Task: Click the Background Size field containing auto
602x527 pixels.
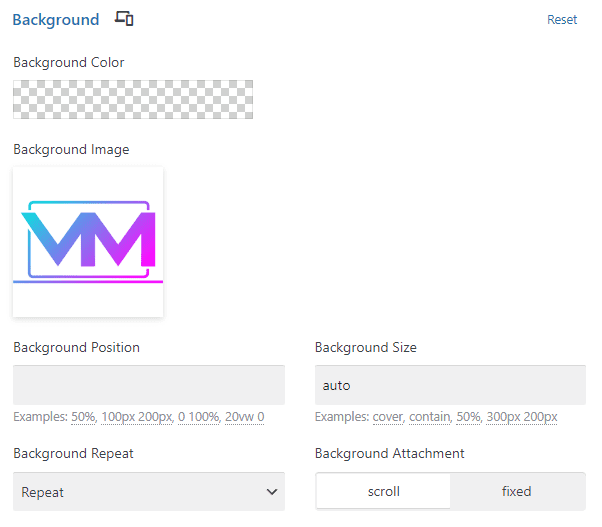Action: click(450, 385)
